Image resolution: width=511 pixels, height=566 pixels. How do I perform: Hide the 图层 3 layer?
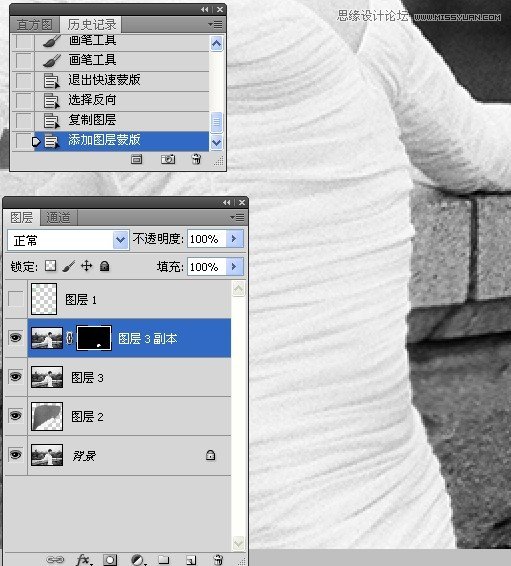coord(16,377)
